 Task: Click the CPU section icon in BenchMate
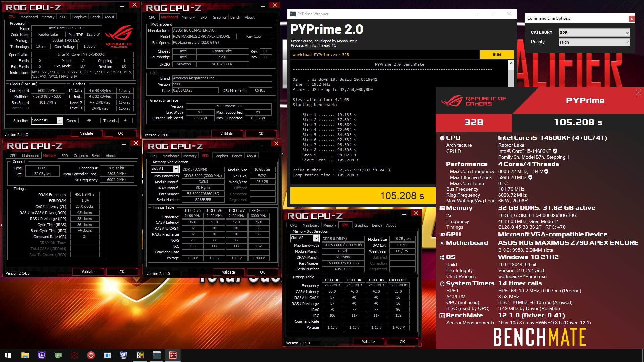[442, 138]
